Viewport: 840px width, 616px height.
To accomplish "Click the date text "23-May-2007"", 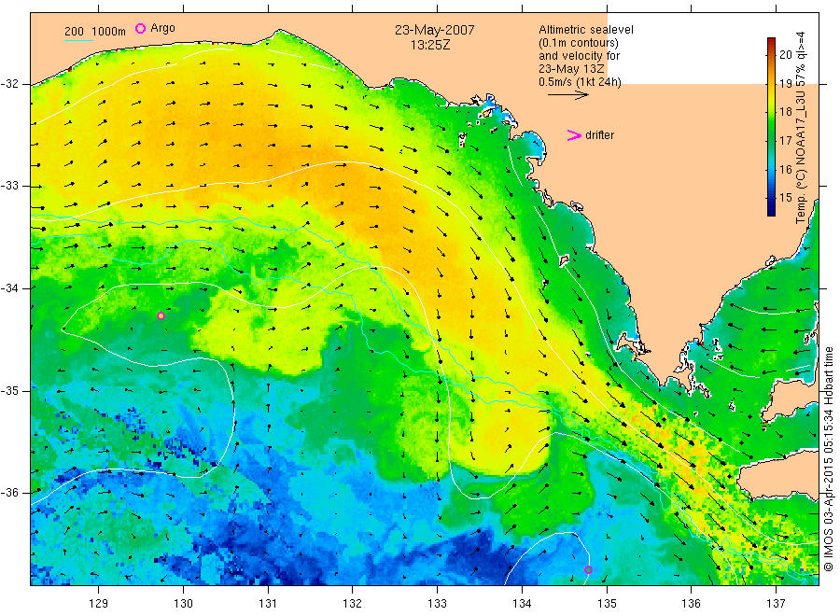I will 434,30.
